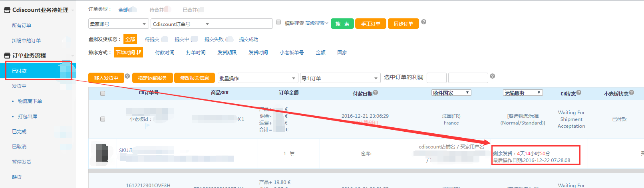Open the 收件国家 country filter dropdown
This screenshot has height=188, width=644.
click(x=451, y=93)
